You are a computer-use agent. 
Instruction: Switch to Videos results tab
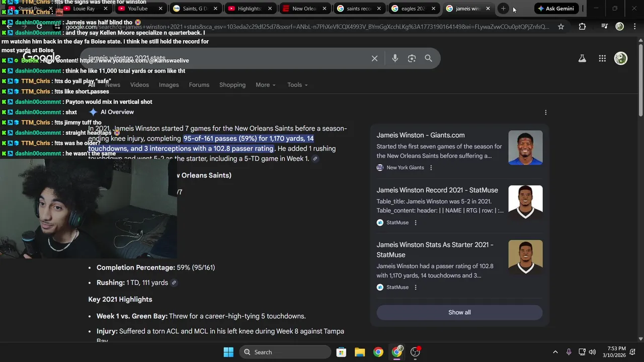click(x=139, y=85)
